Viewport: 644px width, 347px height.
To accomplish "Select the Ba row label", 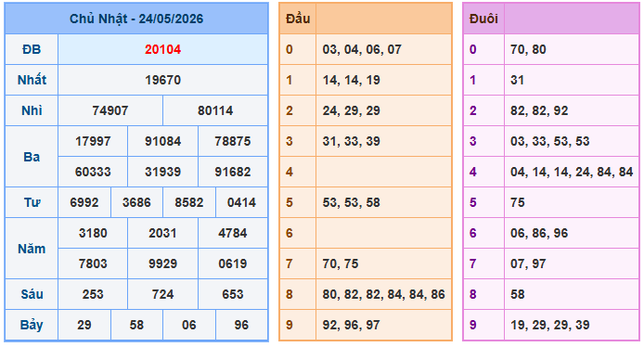I will (32, 157).
